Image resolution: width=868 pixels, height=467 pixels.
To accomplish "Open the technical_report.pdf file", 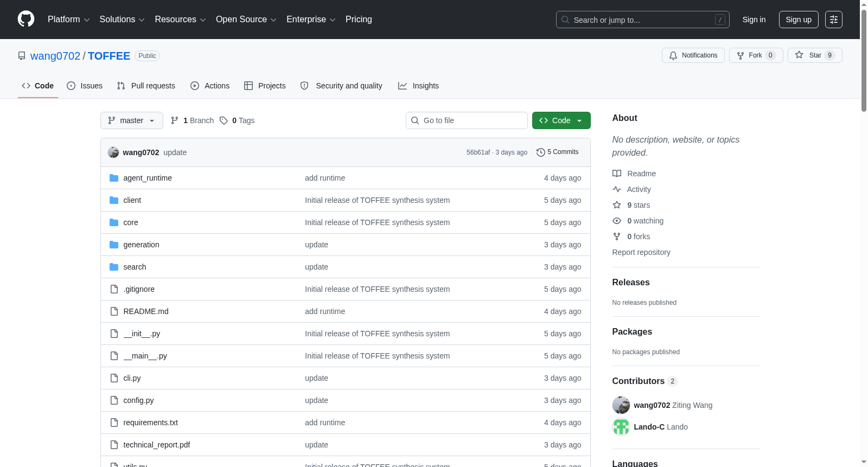I will [157, 445].
